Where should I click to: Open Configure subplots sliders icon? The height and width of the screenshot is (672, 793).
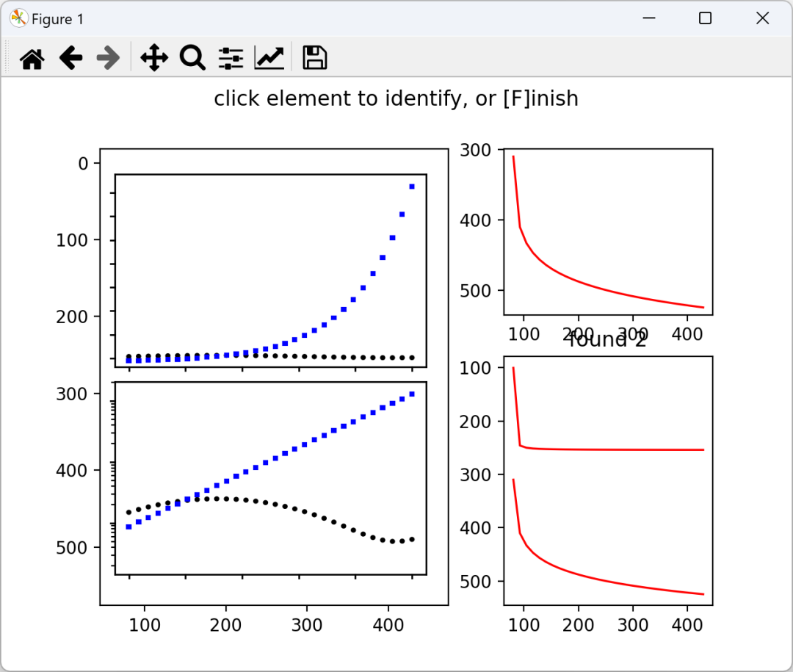coord(231,58)
